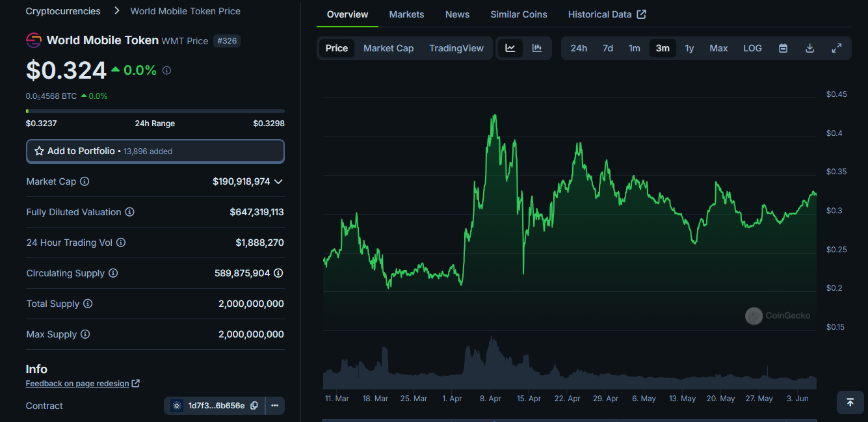Open the contract options ellipsis menu
The width and height of the screenshot is (868, 422).
(274, 405)
